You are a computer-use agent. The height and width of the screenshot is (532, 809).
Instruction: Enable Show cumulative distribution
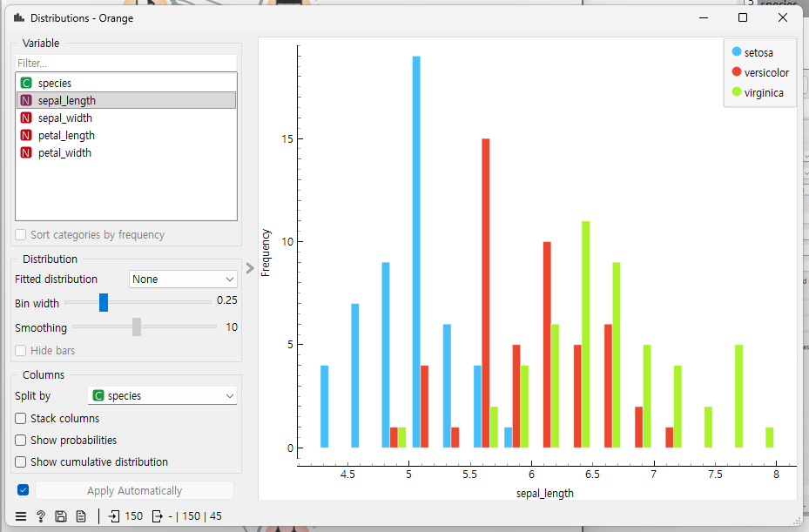[21, 461]
